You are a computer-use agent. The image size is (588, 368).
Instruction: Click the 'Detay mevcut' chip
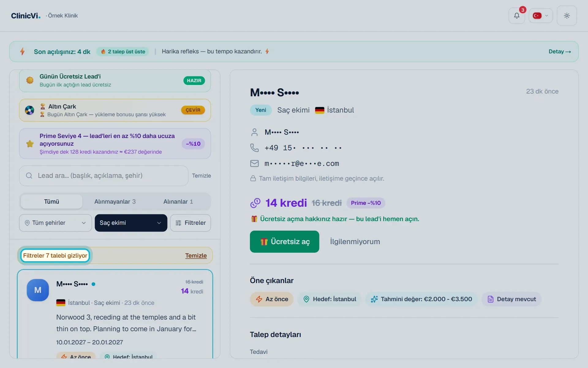[x=511, y=299]
